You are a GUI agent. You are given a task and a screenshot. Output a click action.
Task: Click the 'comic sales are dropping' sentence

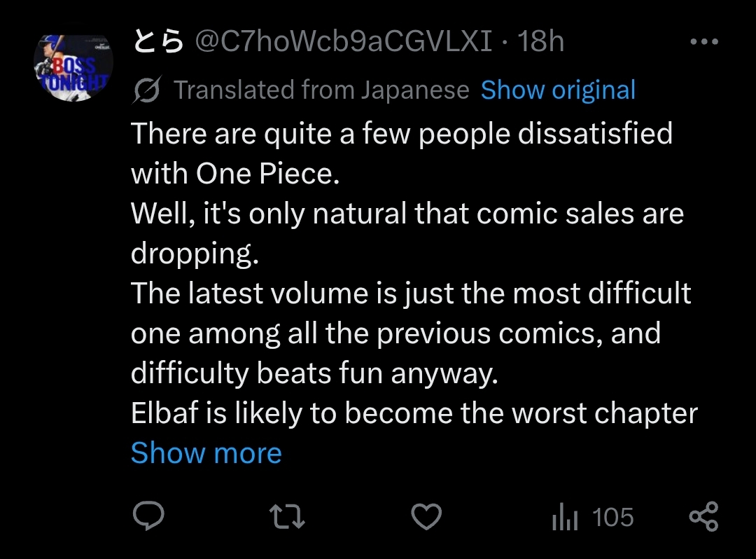(x=407, y=233)
